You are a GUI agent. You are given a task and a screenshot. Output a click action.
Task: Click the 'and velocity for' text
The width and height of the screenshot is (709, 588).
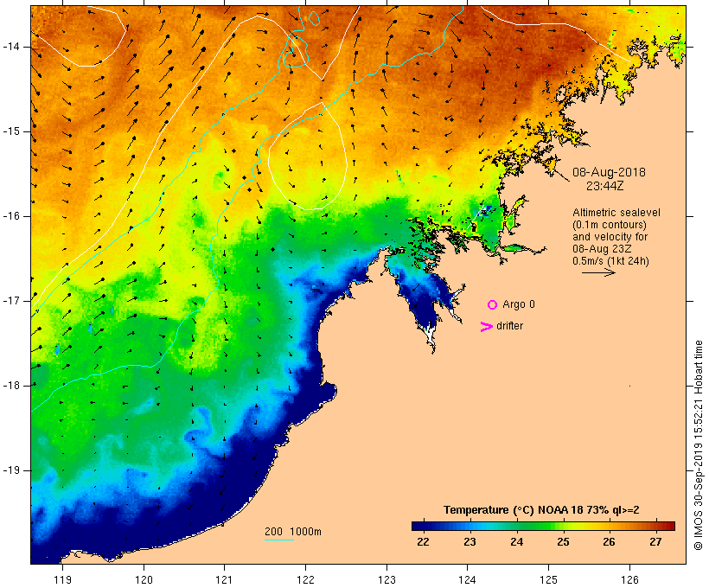click(610, 237)
